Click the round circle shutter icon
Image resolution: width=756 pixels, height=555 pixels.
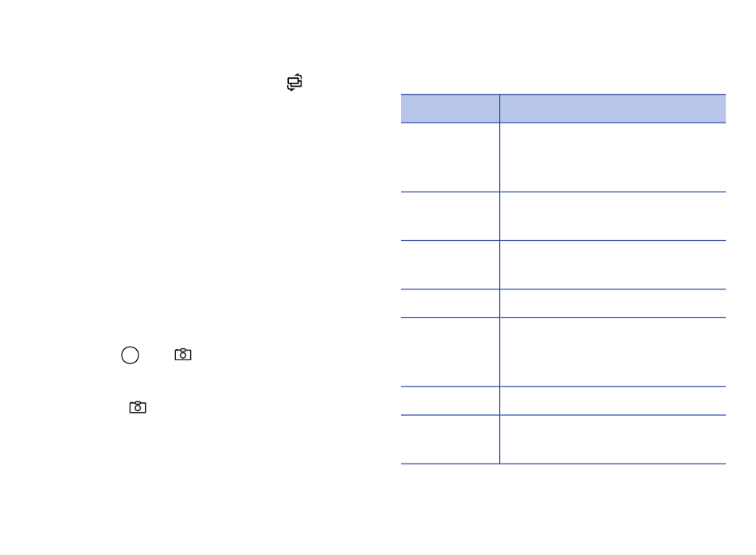tap(130, 355)
